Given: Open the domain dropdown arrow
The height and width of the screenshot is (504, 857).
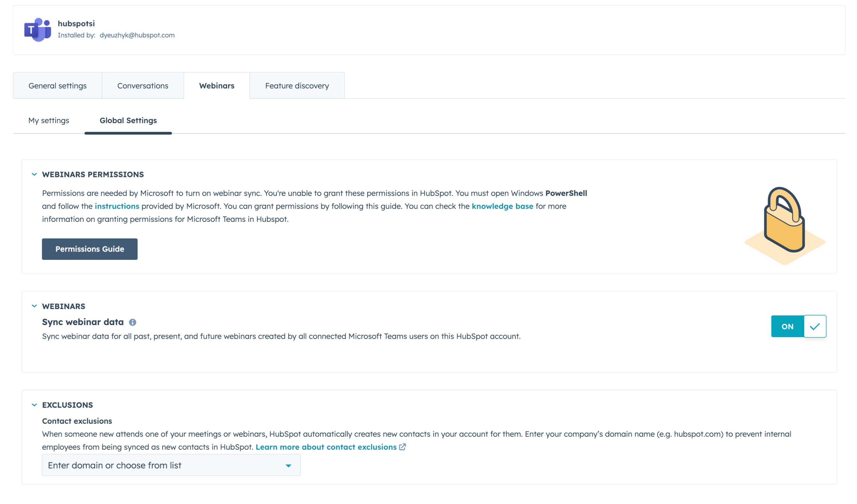Looking at the screenshot, I should tap(289, 466).
